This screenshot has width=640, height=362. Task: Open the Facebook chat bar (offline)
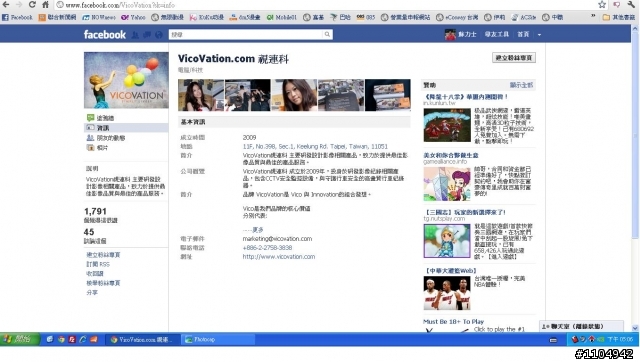pos(581,326)
